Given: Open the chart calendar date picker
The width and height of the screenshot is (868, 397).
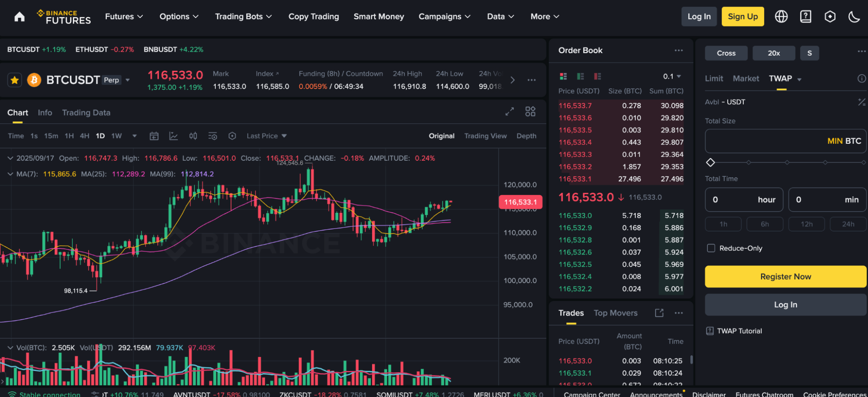Looking at the screenshot, I should tap(154, 136).
